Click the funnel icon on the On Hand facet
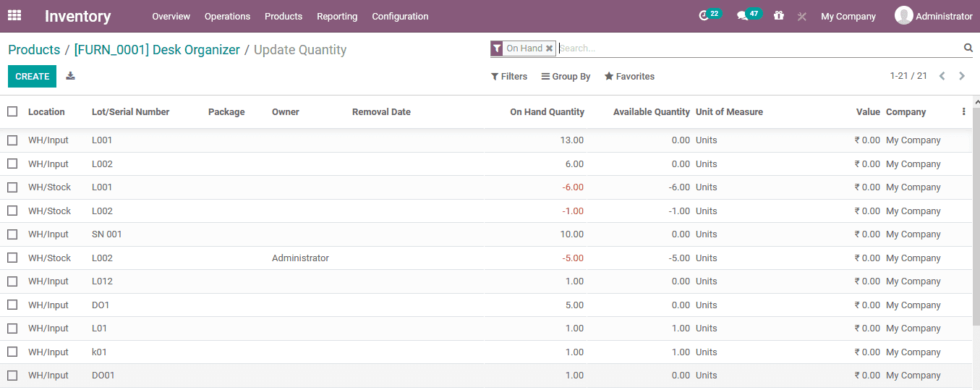 (x=496, y=48)
